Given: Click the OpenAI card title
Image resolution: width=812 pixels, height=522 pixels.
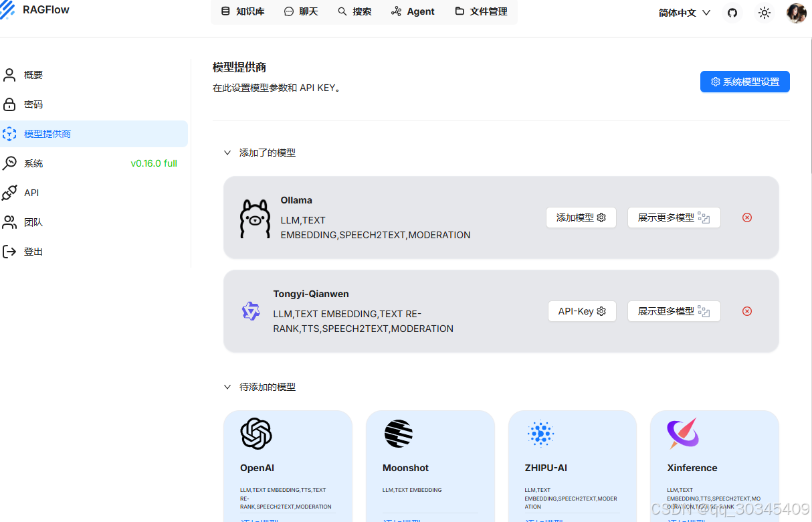Looking at the screenshot, I should [x=257, y=468].
